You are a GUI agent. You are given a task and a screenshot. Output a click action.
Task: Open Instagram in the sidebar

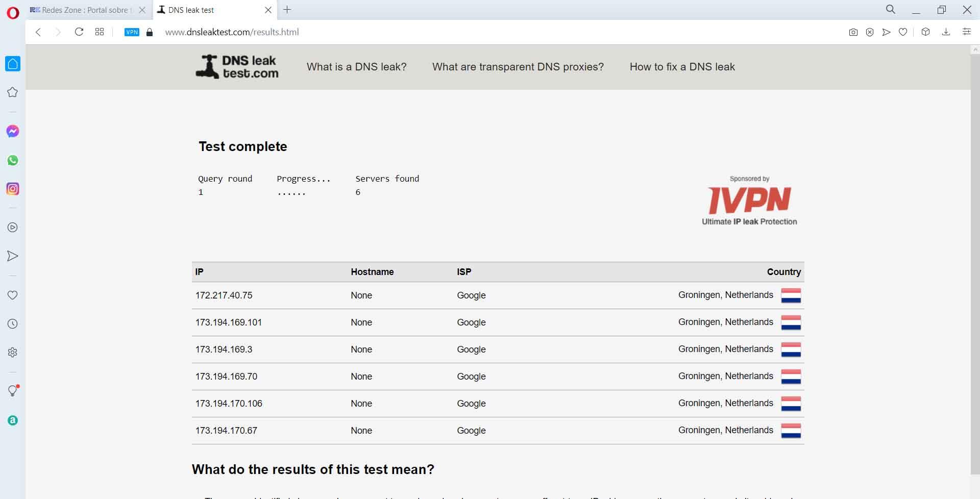[13, 189]
